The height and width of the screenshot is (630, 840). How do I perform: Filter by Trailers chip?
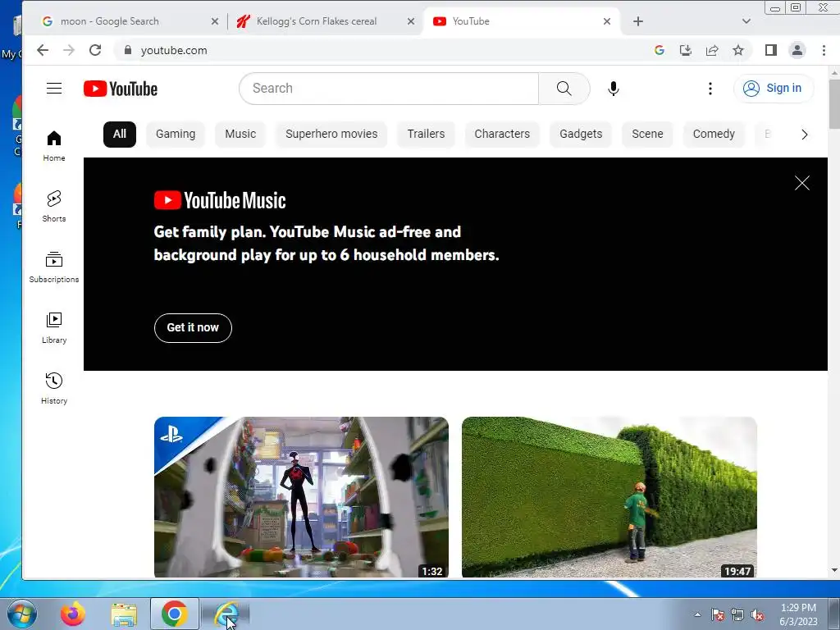coord(426,134)
